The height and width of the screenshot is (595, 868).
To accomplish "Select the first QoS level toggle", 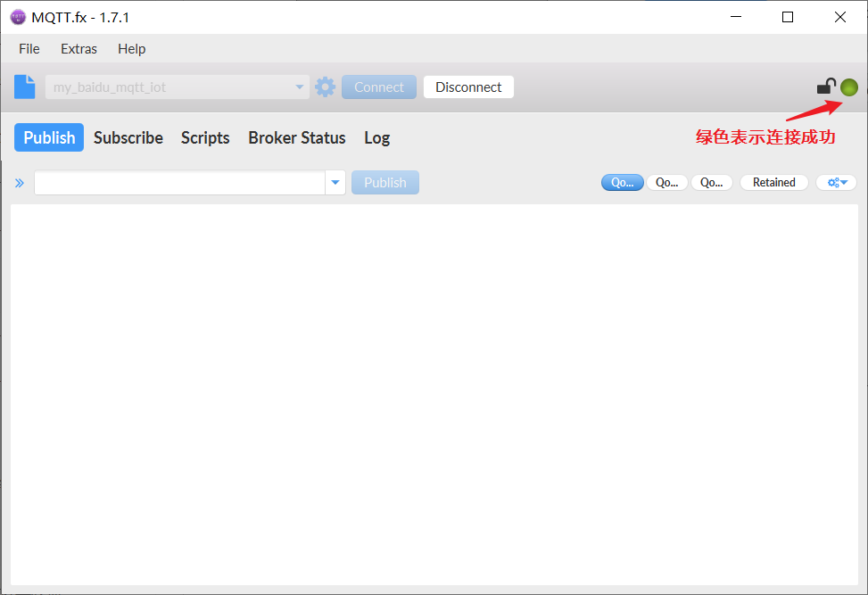I will pos(622,182).
